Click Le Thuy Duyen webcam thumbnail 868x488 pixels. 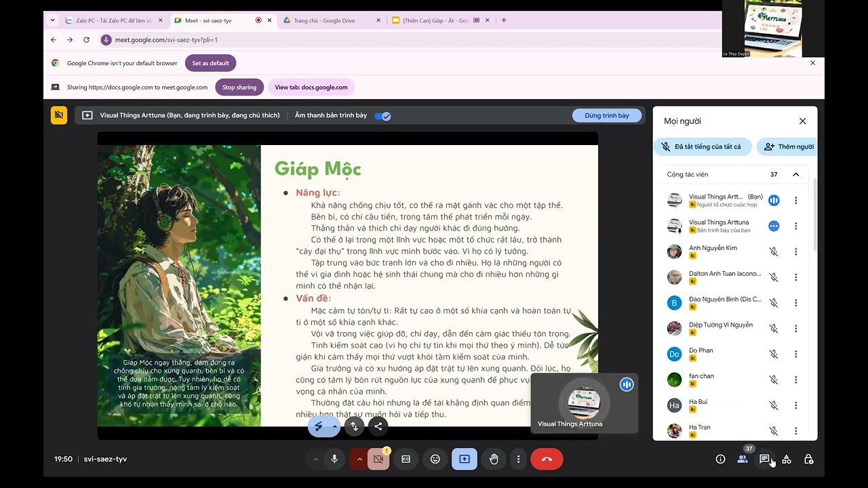point(773,28)
